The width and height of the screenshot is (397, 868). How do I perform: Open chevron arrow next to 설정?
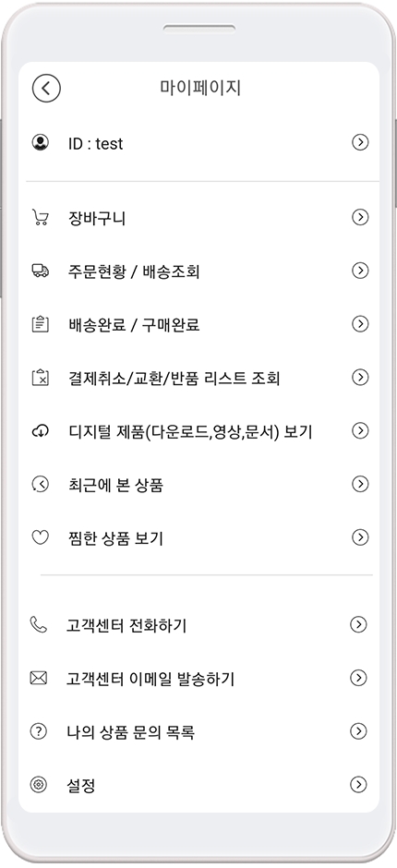[359, 784]
